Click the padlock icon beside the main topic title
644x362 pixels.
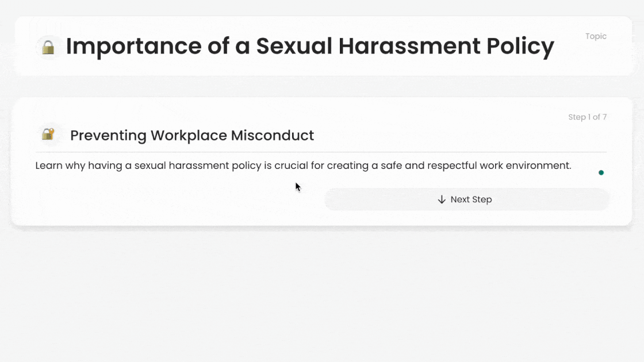48,47
